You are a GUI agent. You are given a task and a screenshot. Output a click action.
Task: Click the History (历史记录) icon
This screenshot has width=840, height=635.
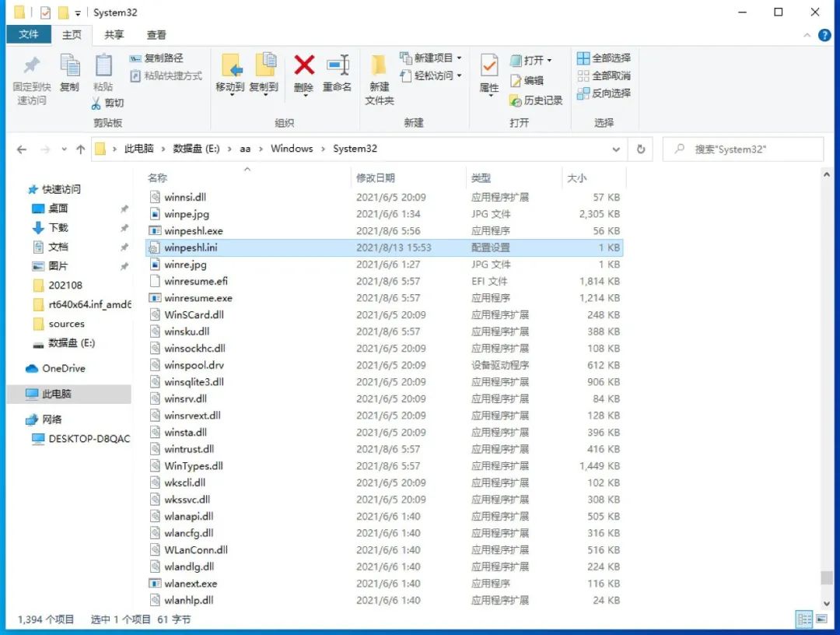pyautogui.click(x=537, y=101)
